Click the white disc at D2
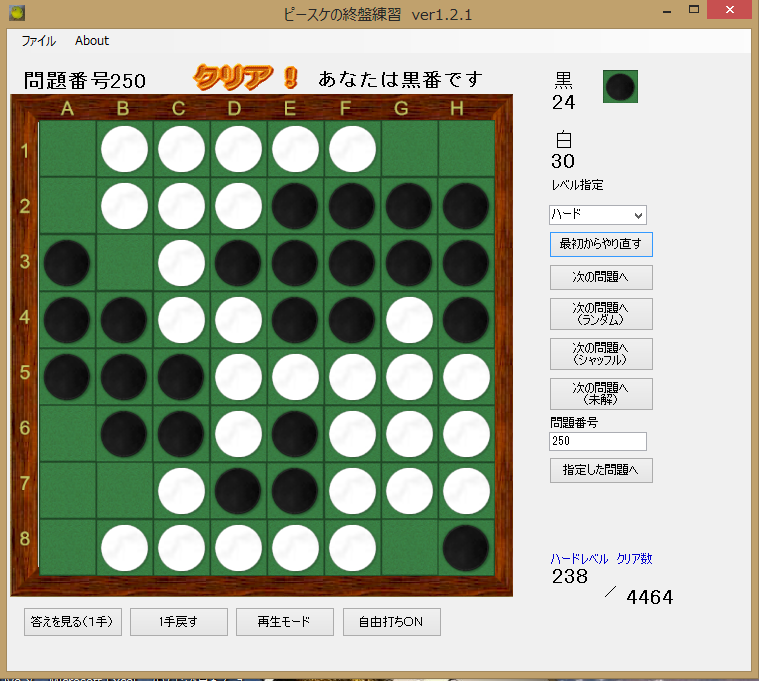This screenshot has width=759, height=681. [238, 206]
